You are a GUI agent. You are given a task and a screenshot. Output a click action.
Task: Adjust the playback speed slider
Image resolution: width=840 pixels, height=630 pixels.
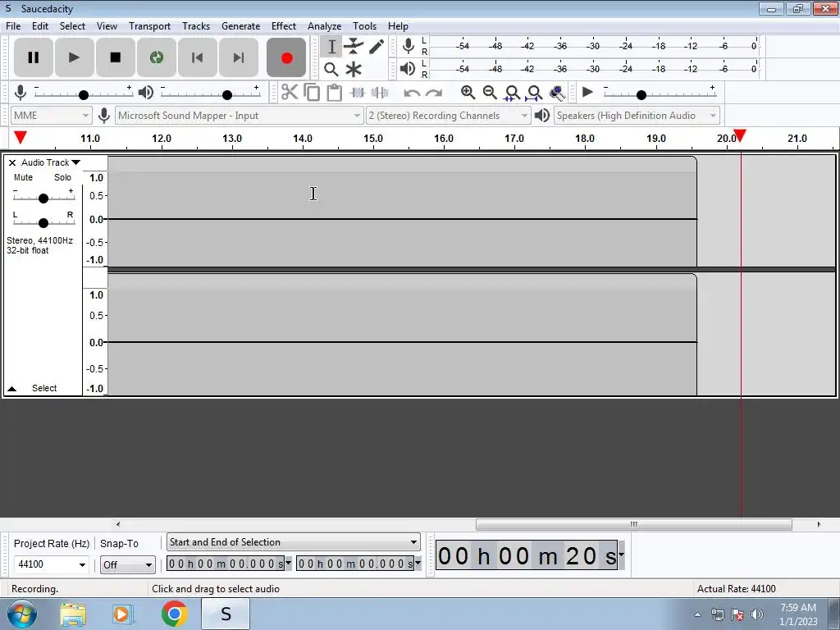(x=641, y=95)
